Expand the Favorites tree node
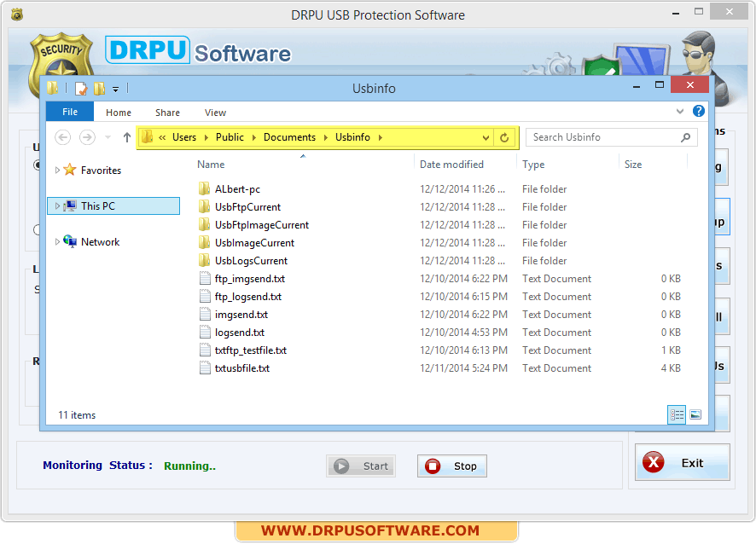 click(x=57, y=170)
